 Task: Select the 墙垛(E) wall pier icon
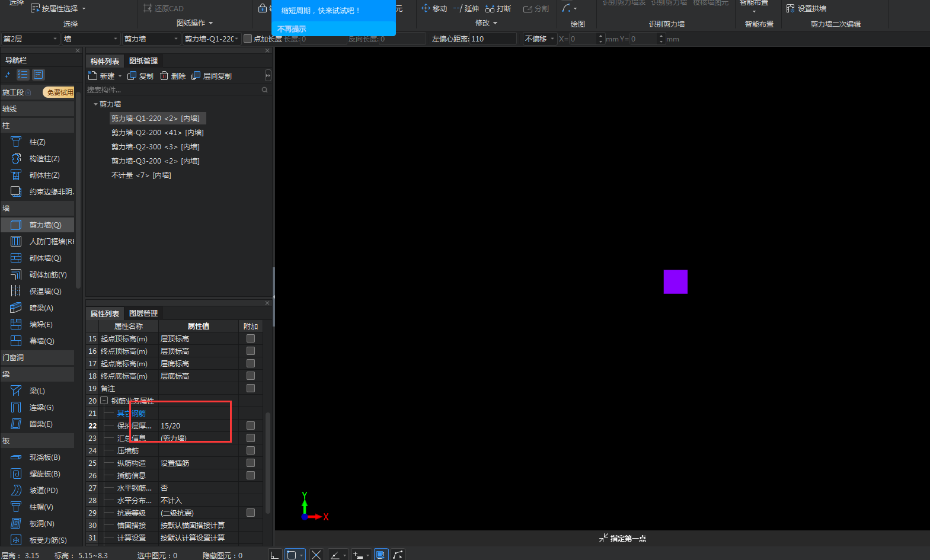[x=16, y=324]
